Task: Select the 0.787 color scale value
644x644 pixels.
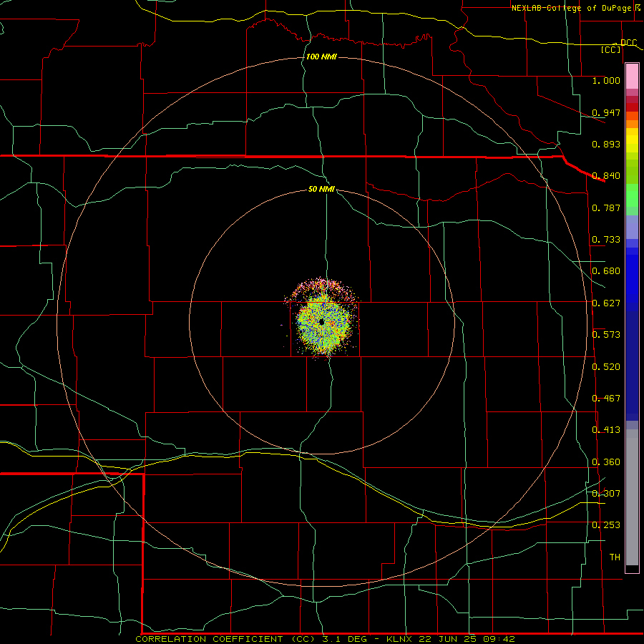Action: pyautogui.click(x=606, y=208)
